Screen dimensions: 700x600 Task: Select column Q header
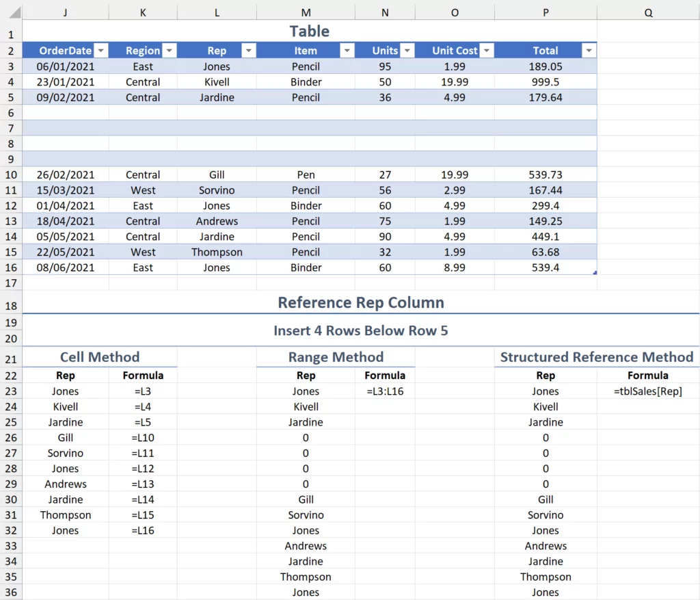tap(647, 12)
